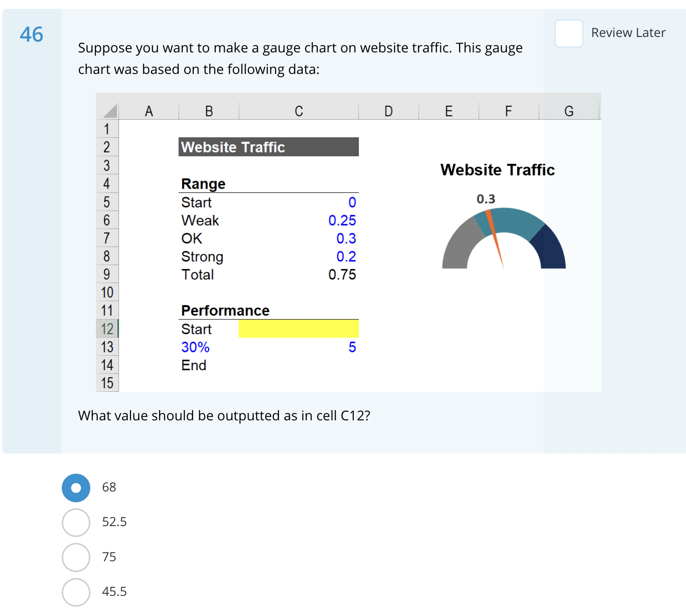
Task: Click row header 12 in spreadsheet image
Action: coord(107,329)
